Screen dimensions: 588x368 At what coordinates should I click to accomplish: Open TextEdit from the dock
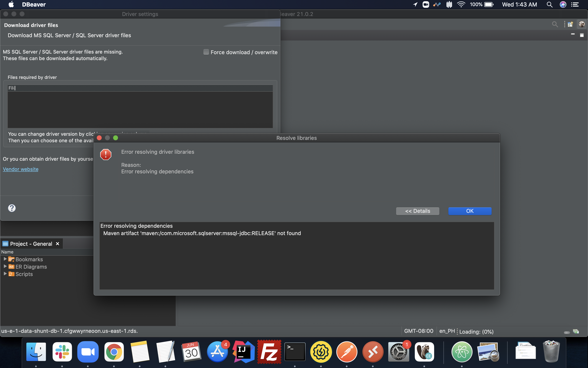click(x=165, y=352)
